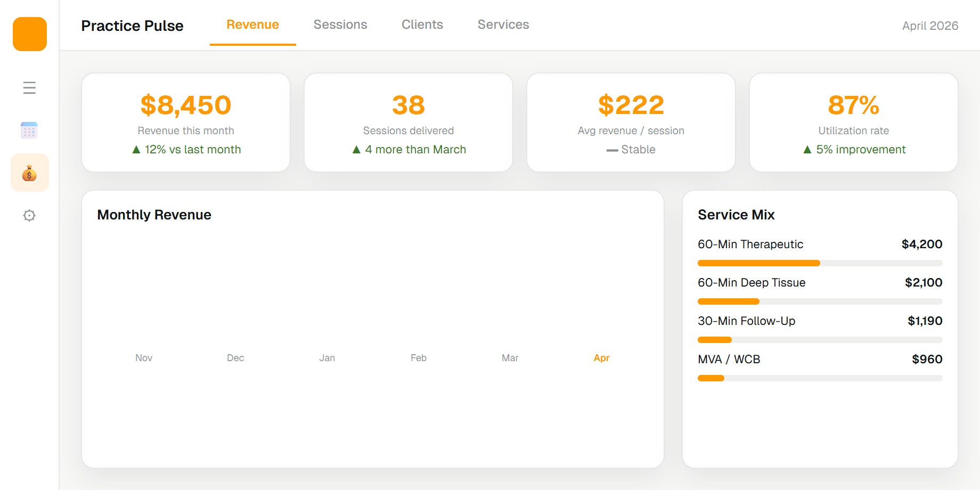Switch to the Clients tab
Viewport: 980px width, 490px height.
(x=422, y=24)
